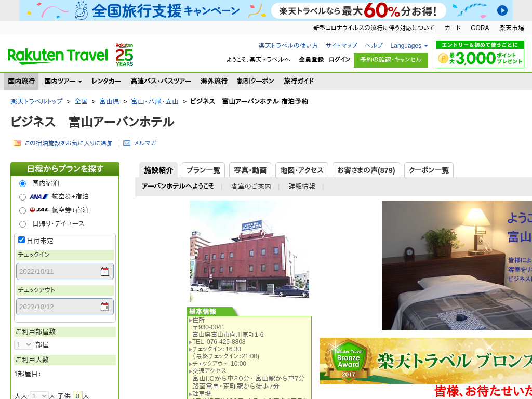
Task: Switch to the 施設紹介 tab
Action: click(158, 170)
